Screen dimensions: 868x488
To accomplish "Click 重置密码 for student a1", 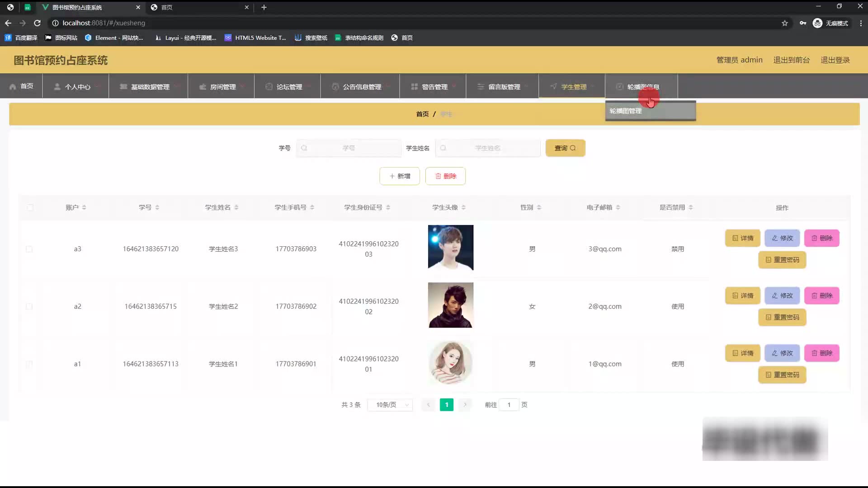I will tap(782, 375).
